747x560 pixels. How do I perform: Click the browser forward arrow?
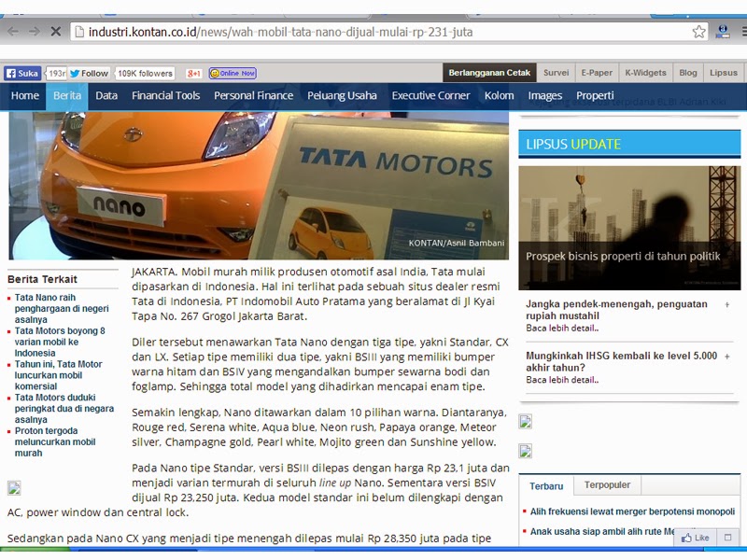(35, 32)
